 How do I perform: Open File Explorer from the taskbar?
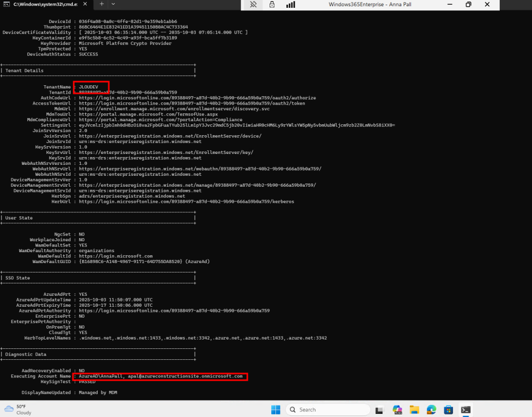415,409
